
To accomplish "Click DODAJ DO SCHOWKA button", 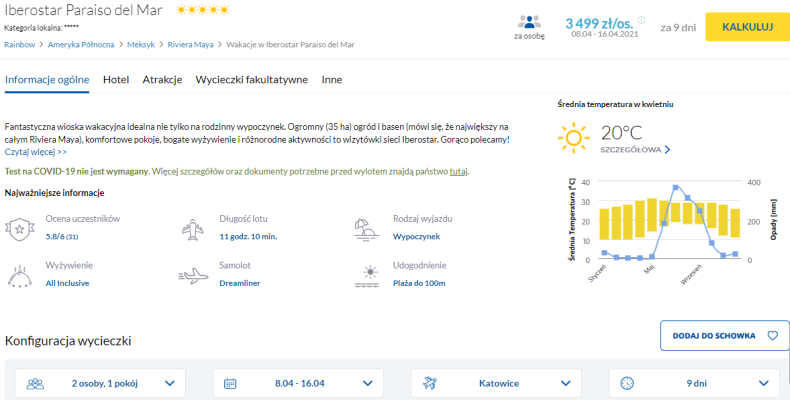I will (725, 336).
